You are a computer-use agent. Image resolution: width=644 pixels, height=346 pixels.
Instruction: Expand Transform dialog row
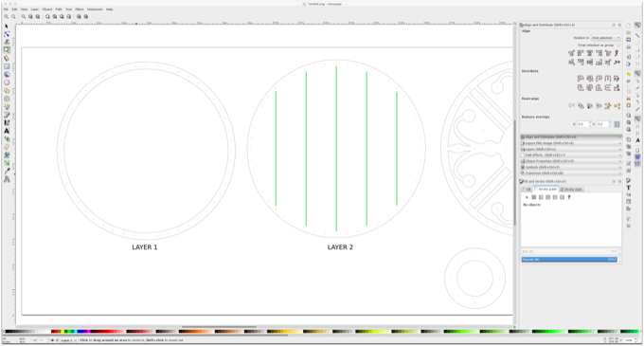point(571,173)
